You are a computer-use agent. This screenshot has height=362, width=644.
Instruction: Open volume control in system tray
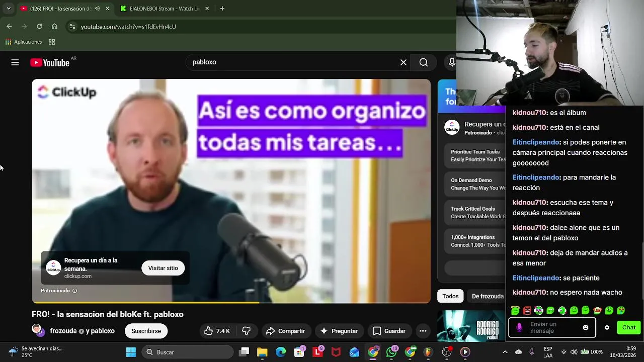574,352
